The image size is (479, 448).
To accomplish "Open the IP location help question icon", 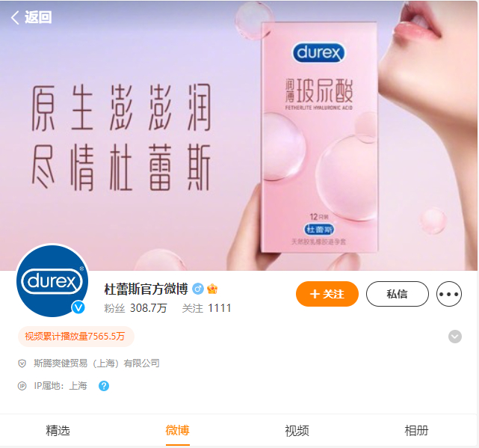I will (104, 386).
